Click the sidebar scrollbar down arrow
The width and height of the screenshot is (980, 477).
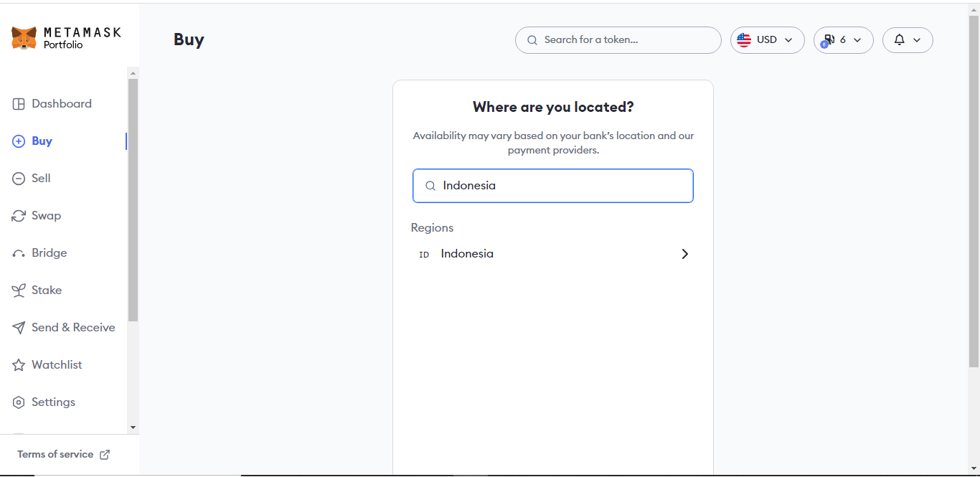click(x=133, y=428)
